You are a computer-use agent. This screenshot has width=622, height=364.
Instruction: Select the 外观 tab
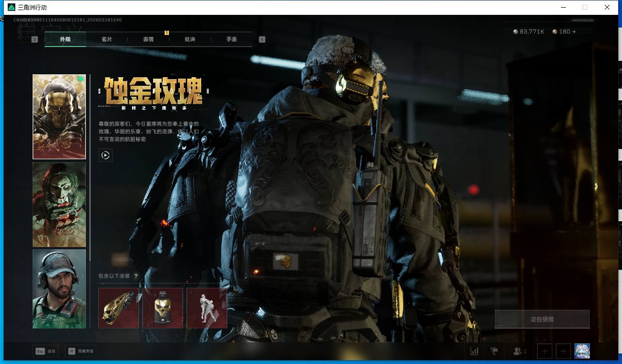[65, 39]
